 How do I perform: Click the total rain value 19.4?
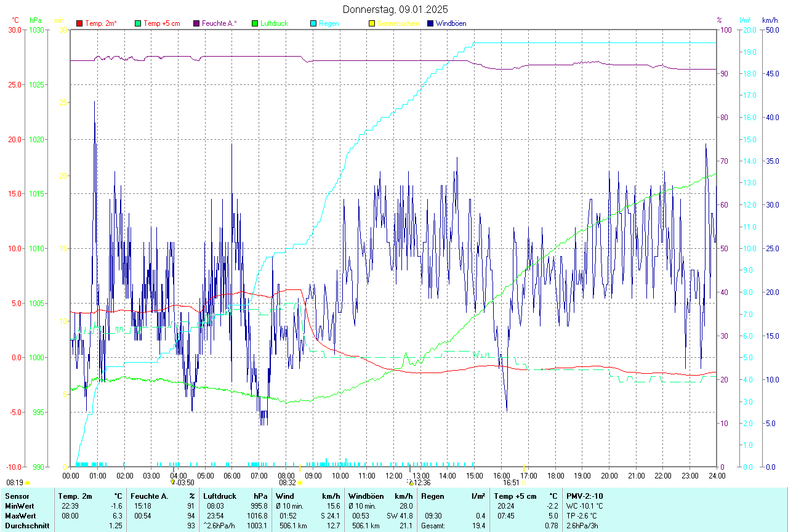coord(478,526)
